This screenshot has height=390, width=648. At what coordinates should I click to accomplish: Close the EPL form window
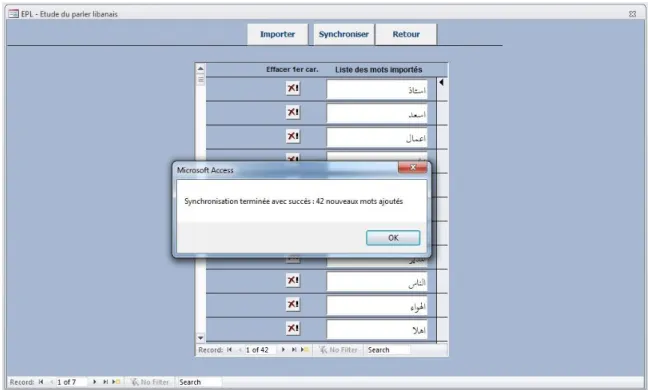632,14
